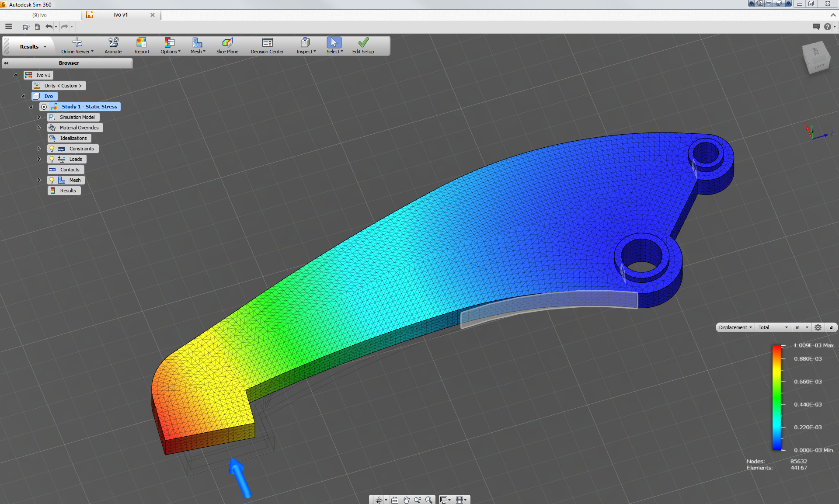Collapse the Ivo v1 root node
Image resolution: width=839 pixels, height=504 pixels.
[x=15, y=75]
